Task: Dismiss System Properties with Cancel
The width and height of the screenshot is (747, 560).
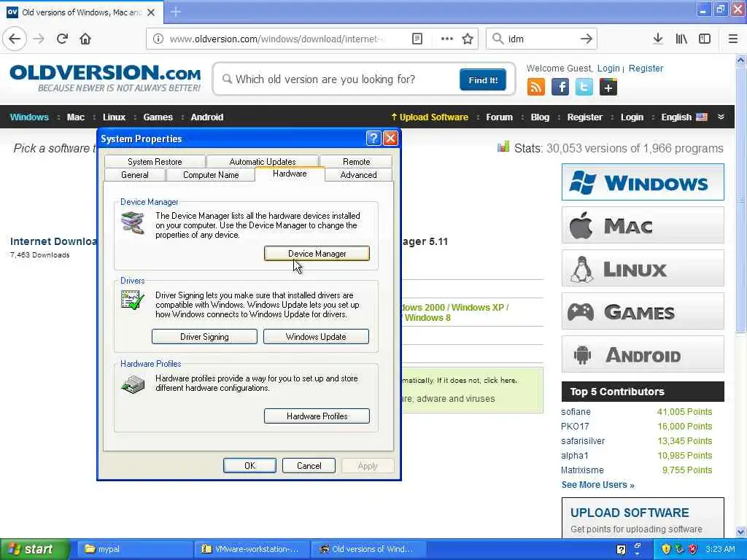Action: point(309,466)
